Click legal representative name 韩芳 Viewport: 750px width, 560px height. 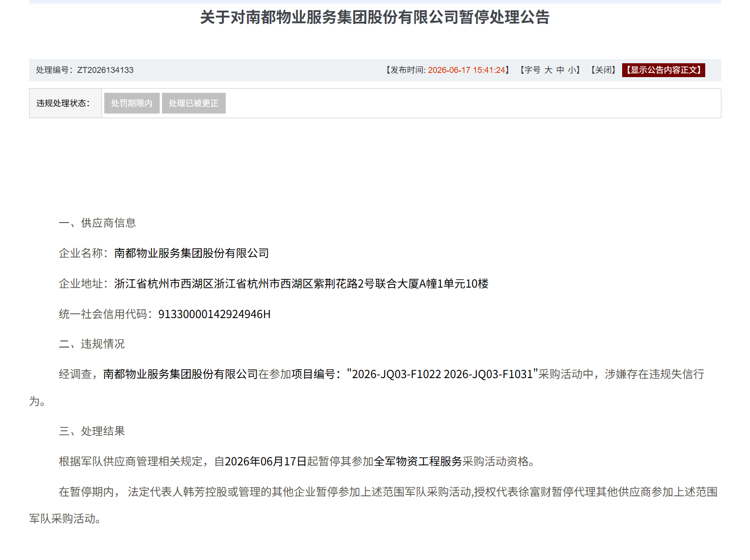click(194, 492)
